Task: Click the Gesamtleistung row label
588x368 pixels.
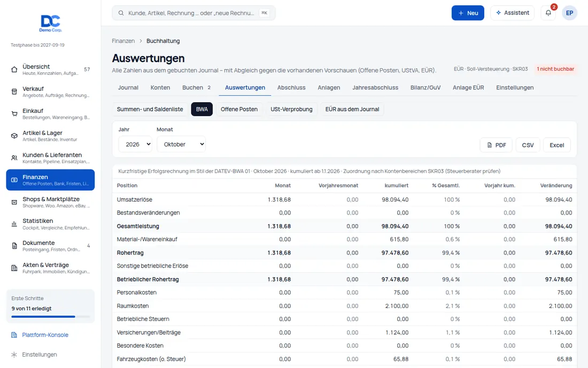Action: 137,226
